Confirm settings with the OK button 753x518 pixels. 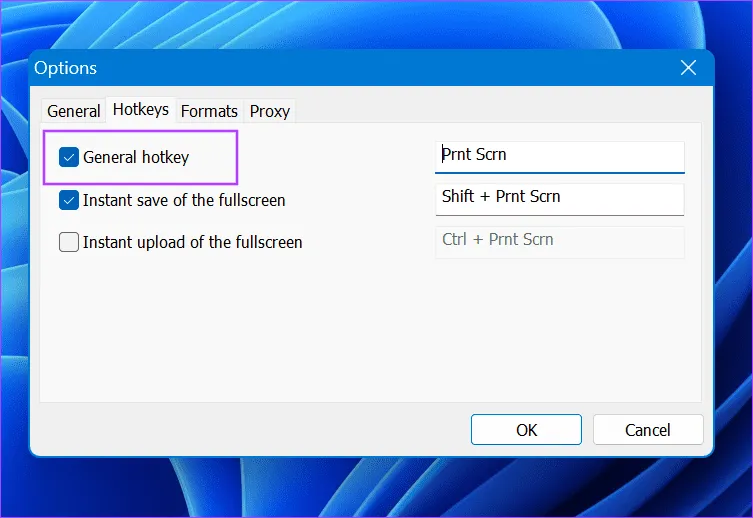(527, 430)
